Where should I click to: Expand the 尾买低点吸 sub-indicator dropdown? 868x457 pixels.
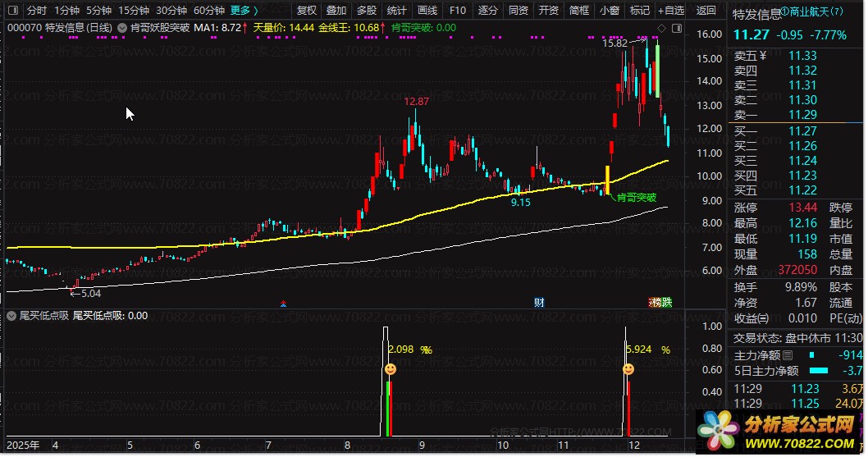click(11, 315)
